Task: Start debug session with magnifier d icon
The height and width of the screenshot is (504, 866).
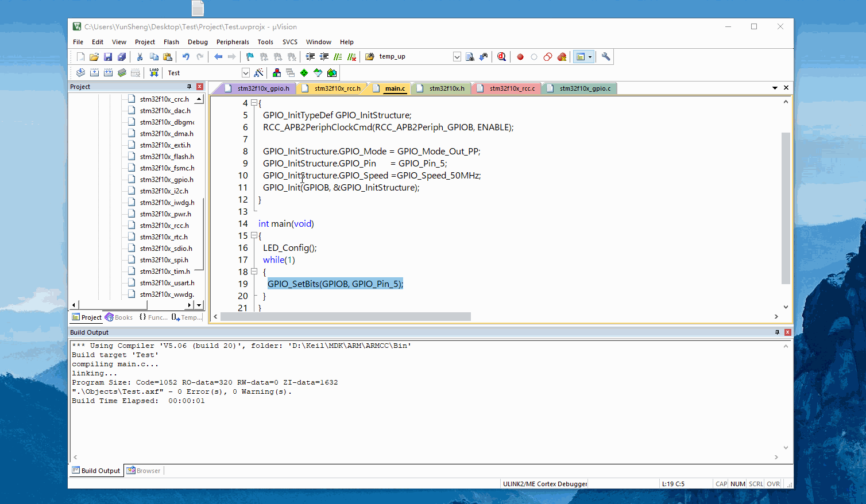Action: click(501, 57)
